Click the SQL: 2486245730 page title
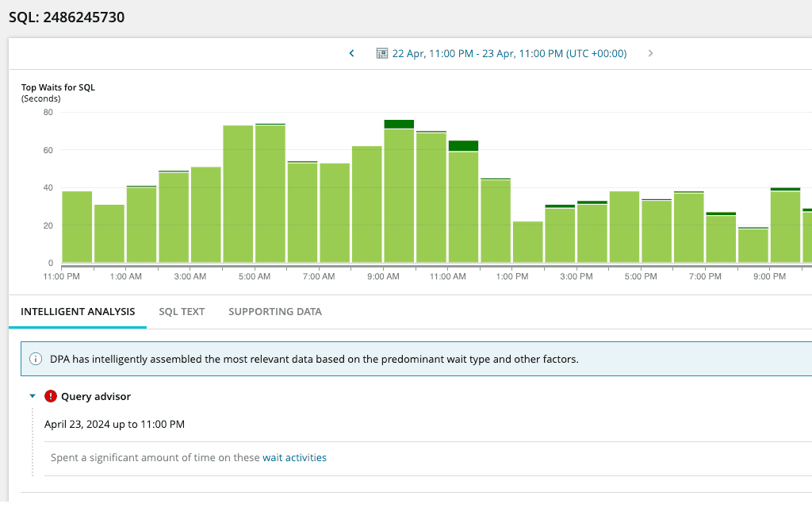 tap(67, 17)
